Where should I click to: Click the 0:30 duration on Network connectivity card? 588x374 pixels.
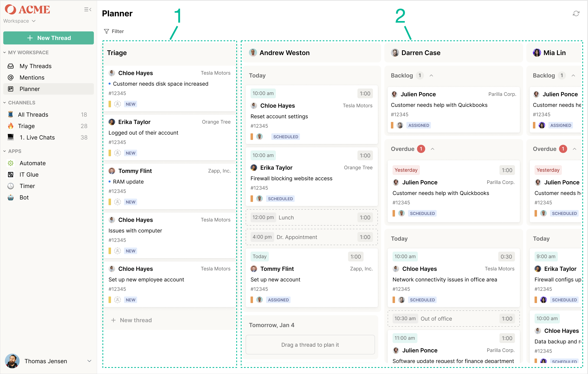pos(506,257)
